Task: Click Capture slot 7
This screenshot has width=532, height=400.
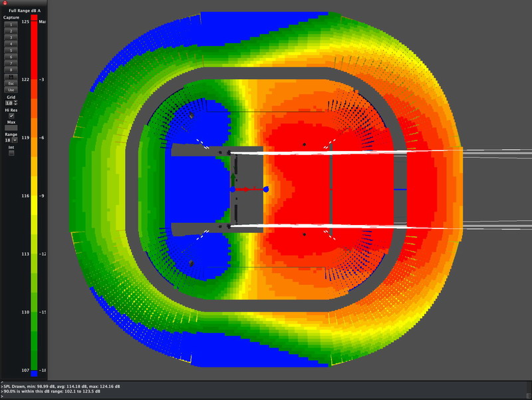Action: pos(11,63)
